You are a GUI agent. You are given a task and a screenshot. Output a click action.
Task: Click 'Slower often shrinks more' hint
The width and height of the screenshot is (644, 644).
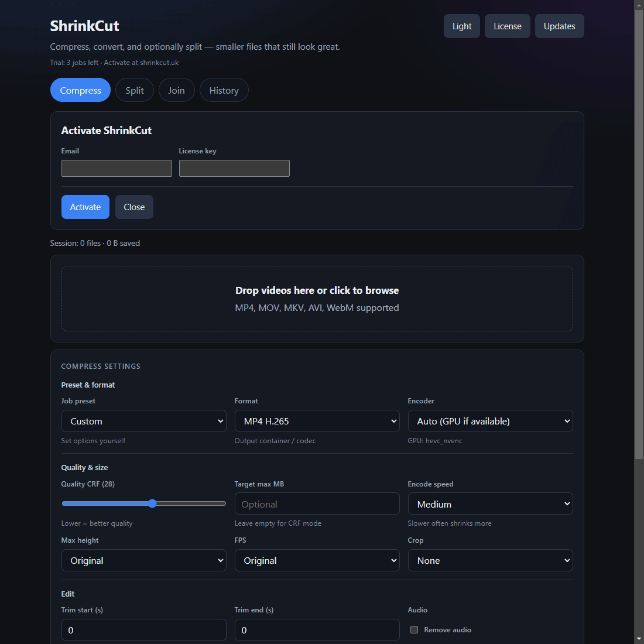[450, 523]
